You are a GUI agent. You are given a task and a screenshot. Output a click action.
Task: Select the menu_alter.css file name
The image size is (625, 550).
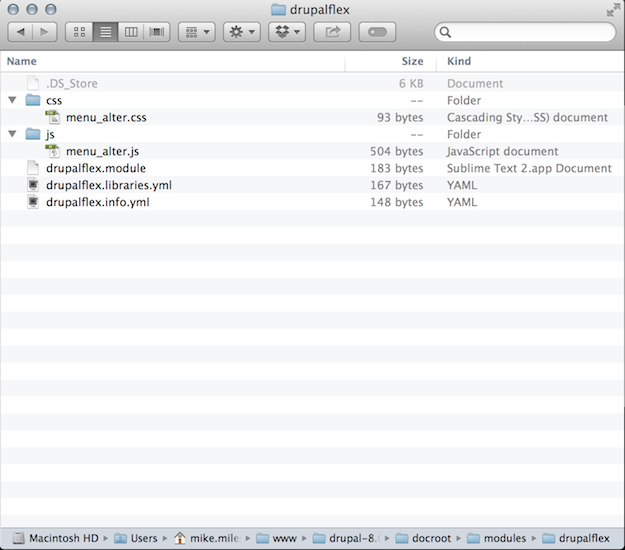pos(106,118)
